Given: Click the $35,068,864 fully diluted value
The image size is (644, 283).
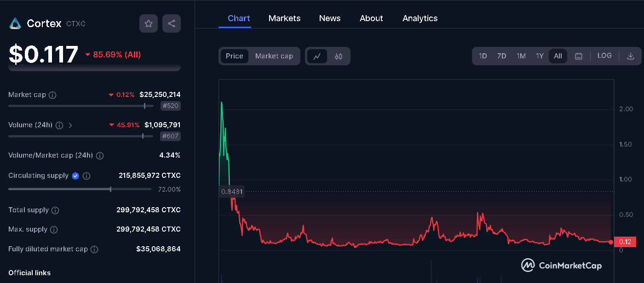Looking at the screenshot, I should (158, 249).
